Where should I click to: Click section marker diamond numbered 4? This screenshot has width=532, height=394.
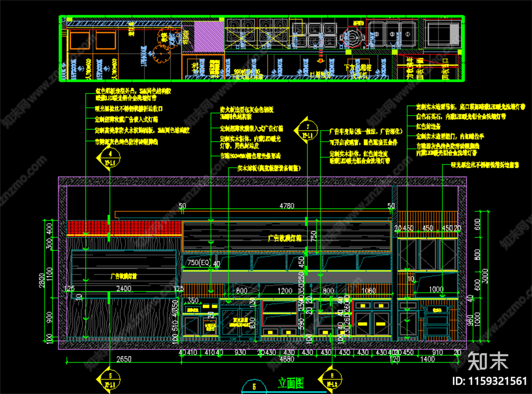tap(109, 158)
